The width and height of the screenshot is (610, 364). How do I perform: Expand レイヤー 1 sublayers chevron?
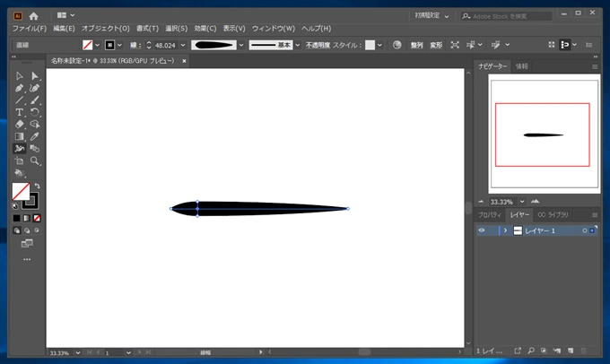click(505, 230)
